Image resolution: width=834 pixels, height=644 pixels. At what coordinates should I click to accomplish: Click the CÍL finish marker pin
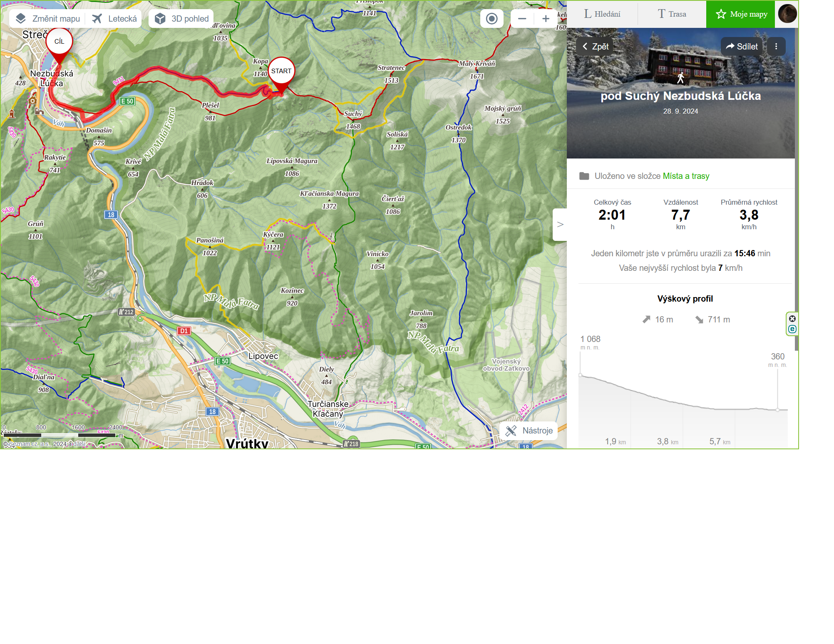(x=60, y=45)
